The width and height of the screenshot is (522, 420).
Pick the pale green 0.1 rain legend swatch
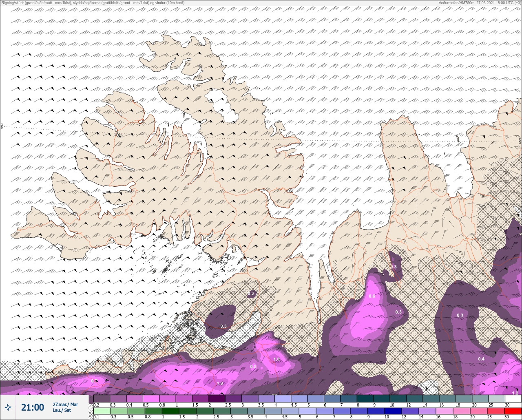(102, 412)
